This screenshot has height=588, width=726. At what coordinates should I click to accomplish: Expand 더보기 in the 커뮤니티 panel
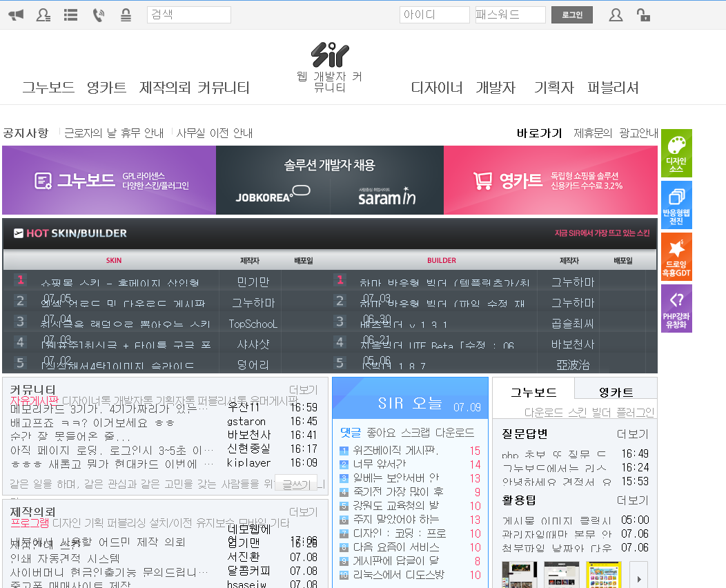(x=303, y=390)
